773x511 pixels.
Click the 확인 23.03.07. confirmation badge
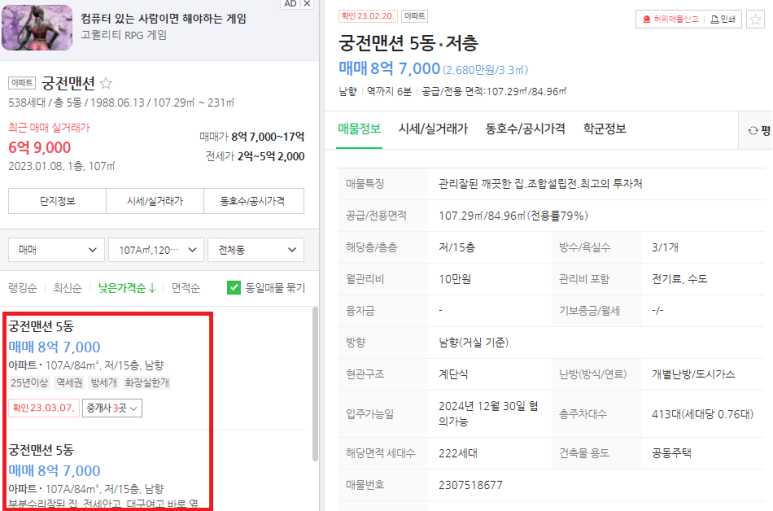pos(44,408)
